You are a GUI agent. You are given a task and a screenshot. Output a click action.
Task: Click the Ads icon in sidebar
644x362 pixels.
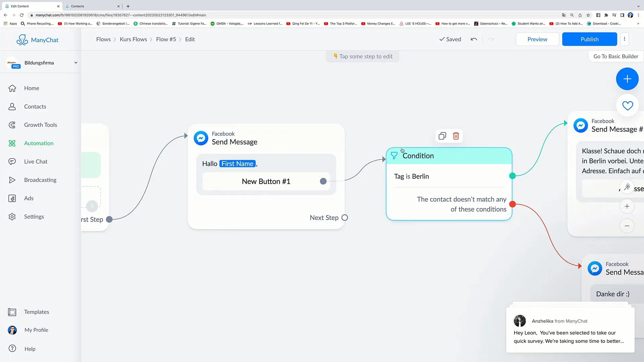[12, 198]
